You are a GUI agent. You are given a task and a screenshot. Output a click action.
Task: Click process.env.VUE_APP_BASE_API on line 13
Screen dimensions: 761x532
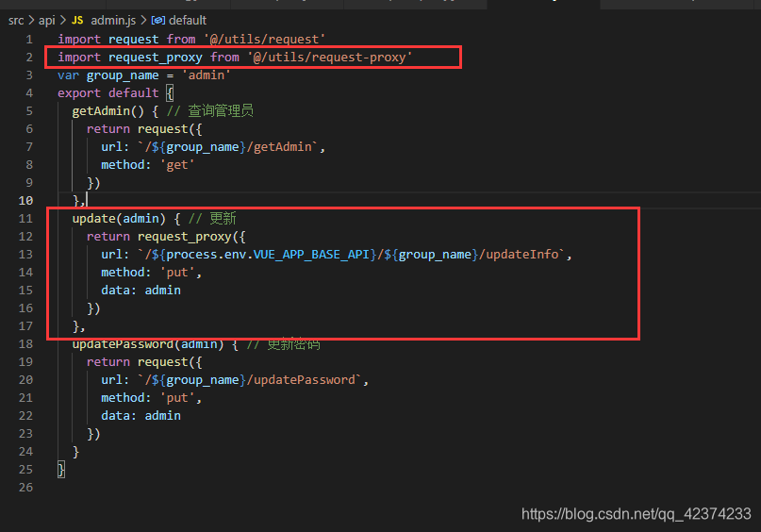(268, 255)
